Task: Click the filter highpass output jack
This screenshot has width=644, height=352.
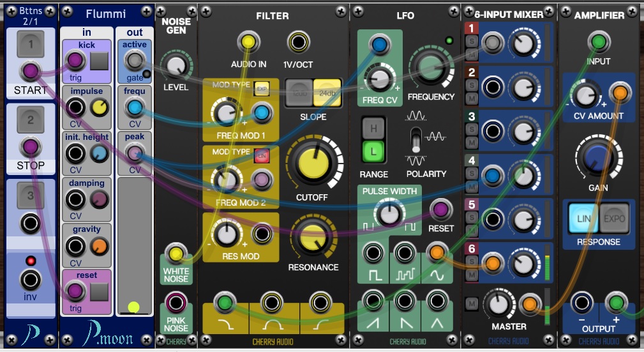Action: point(320,302)
